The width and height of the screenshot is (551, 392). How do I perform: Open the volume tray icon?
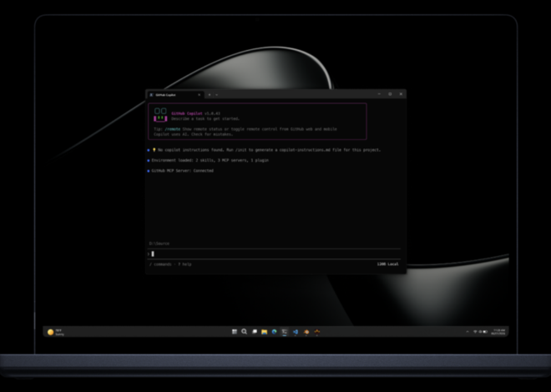480,332
